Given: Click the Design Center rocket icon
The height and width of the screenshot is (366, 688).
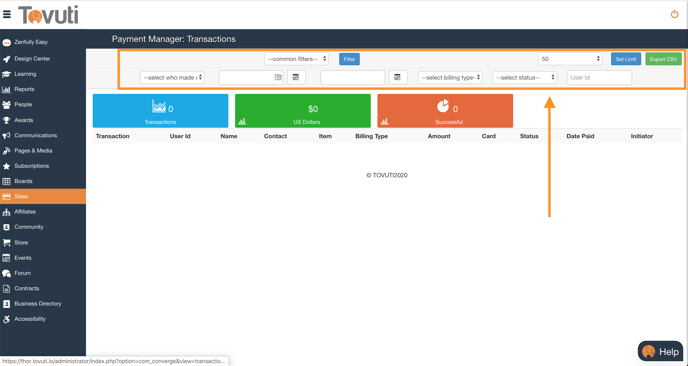Looking at the screenshot, I should click(x=7, y=59).
